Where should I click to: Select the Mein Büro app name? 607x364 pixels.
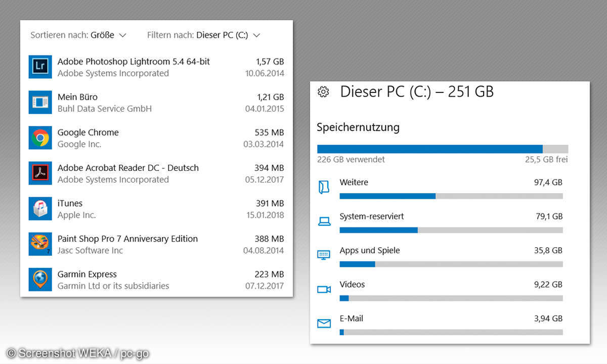(x=77, y=97)
